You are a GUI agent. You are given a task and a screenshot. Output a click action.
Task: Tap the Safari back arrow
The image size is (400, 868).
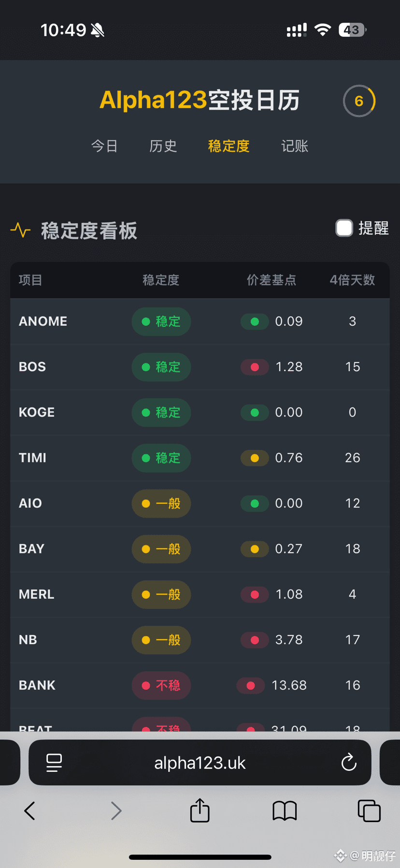[30, 810]
